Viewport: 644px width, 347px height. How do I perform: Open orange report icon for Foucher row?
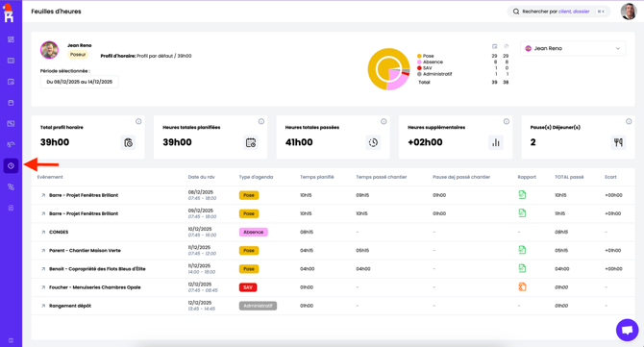(x=522, y=286)
